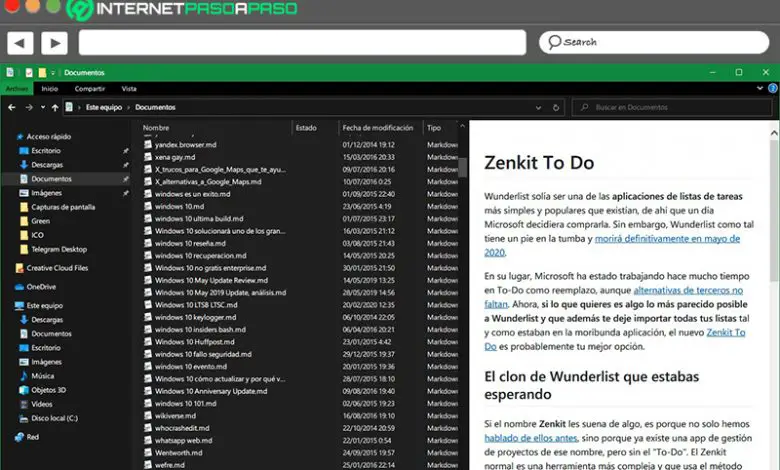
Task: Select file Windows 10 Huffpost.md
Action: (195, 342)
